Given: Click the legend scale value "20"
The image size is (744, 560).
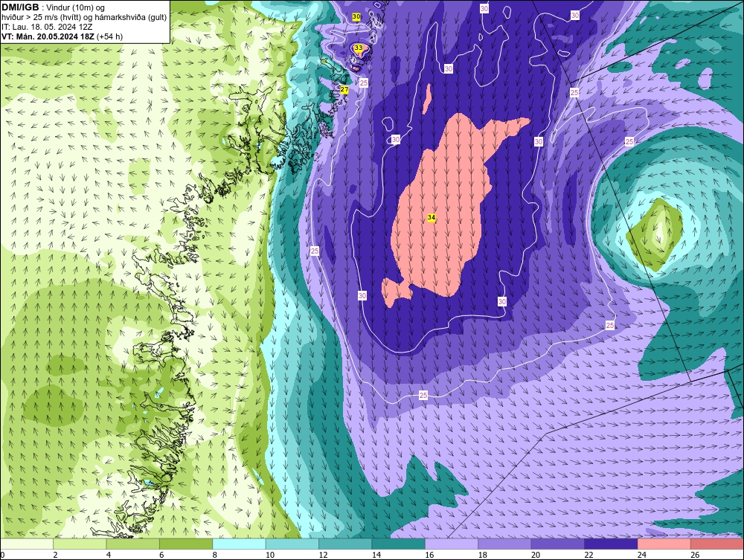Looking at the screenshot, I should click(536, 555).
